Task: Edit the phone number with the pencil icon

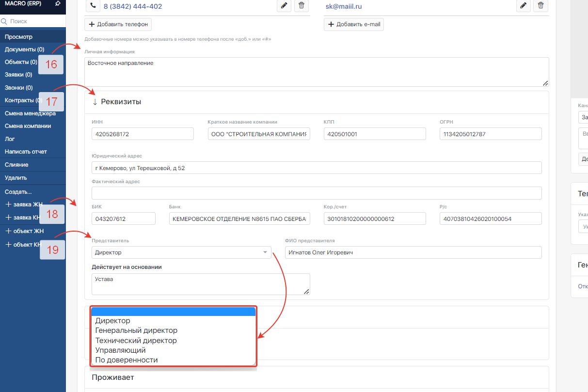Action: 284,6
